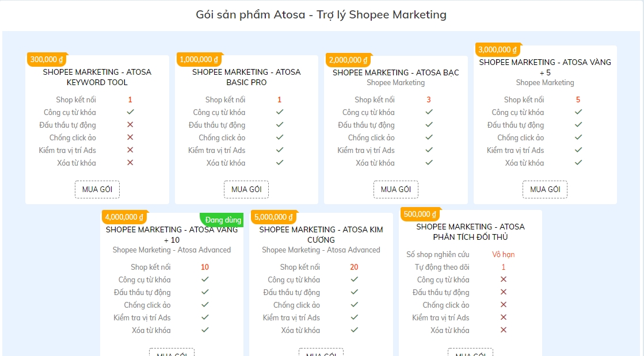This screenshot has width=644, height=356.
Task: Buy the Atosa Vàng + 5 package
Action: click(545, 189)
